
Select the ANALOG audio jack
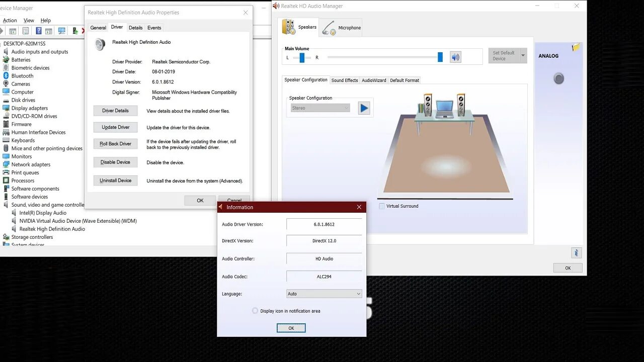tap(558, 78)
